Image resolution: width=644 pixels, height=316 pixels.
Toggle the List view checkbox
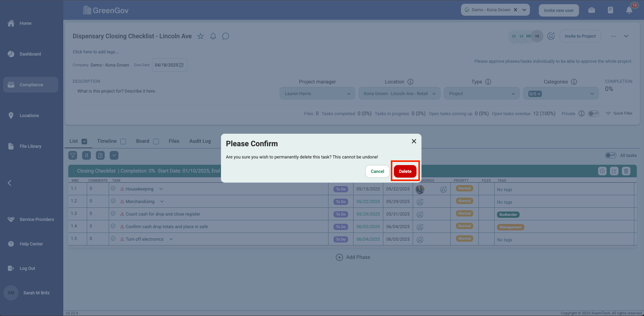84,142
